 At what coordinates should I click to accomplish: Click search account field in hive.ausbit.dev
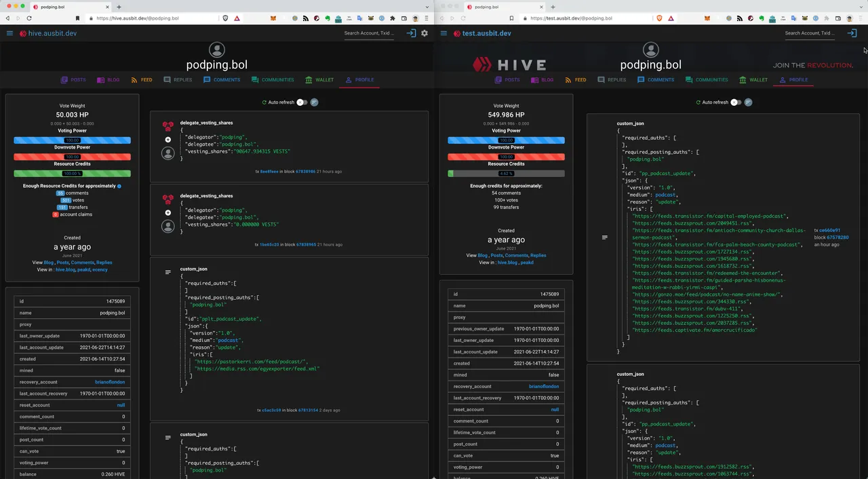click(x=369, y=33)
